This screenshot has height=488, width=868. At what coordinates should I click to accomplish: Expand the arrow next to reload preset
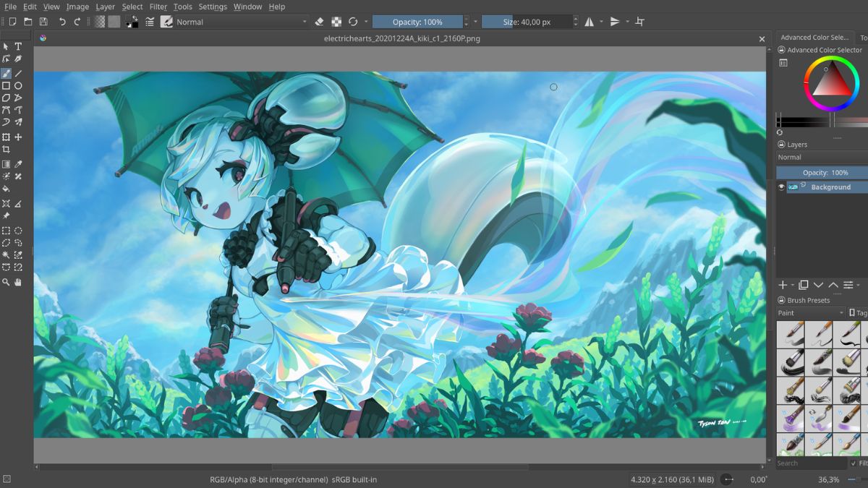tap(366, 22)
